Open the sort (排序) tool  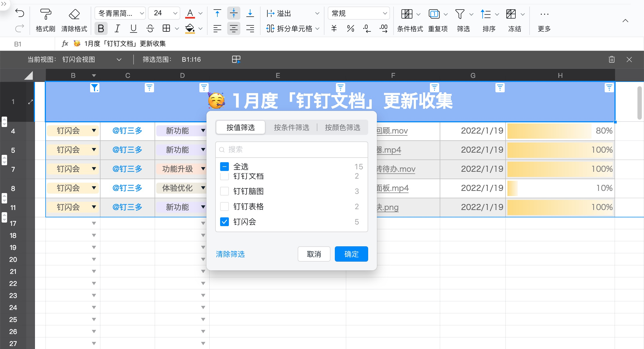(486, 14)
